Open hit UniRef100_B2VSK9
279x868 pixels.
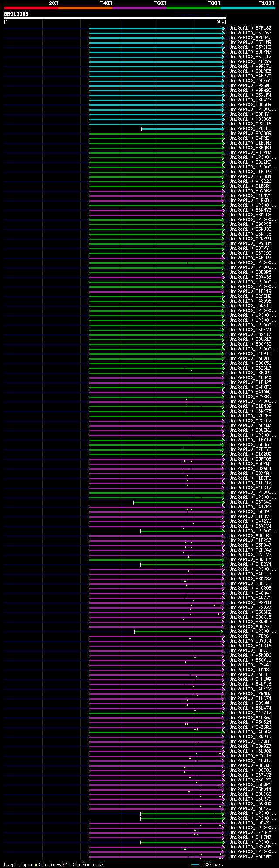click(x=250, y=397)
